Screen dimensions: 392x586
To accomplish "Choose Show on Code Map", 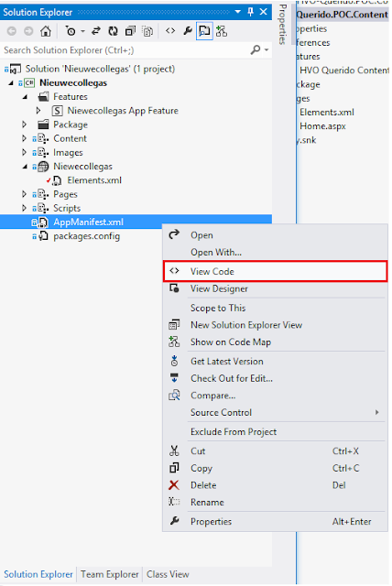I will [x=275, y=342].
